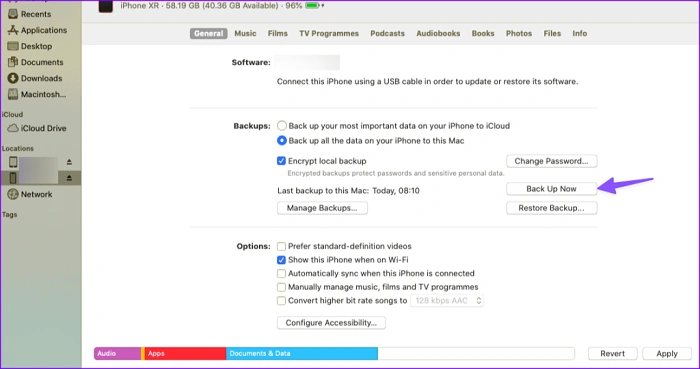Open Documents folder in sidebar
Viewport: 700px width, 369px height.
pos(36,62)
